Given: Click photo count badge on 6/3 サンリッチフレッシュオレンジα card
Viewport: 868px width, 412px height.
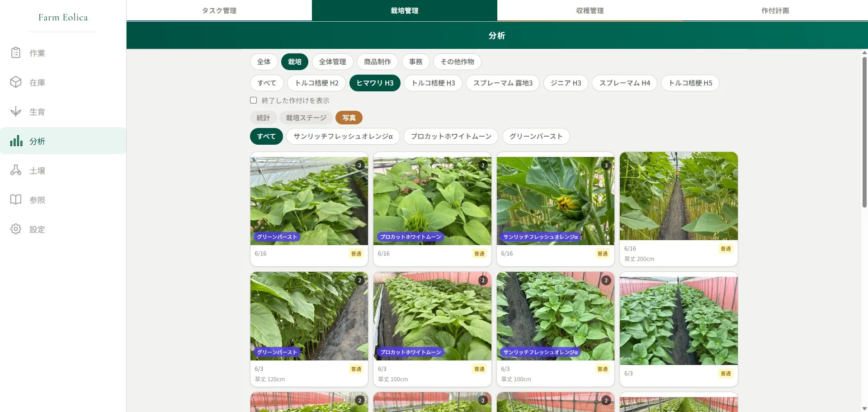Looking at the screenshot, I should (x=606, y=280).
